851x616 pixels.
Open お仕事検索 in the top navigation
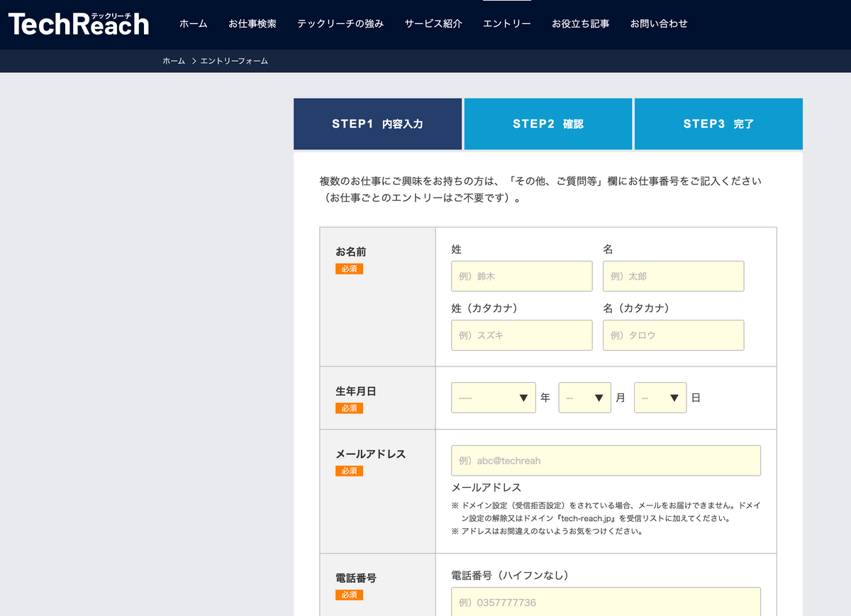coord(252,23)
